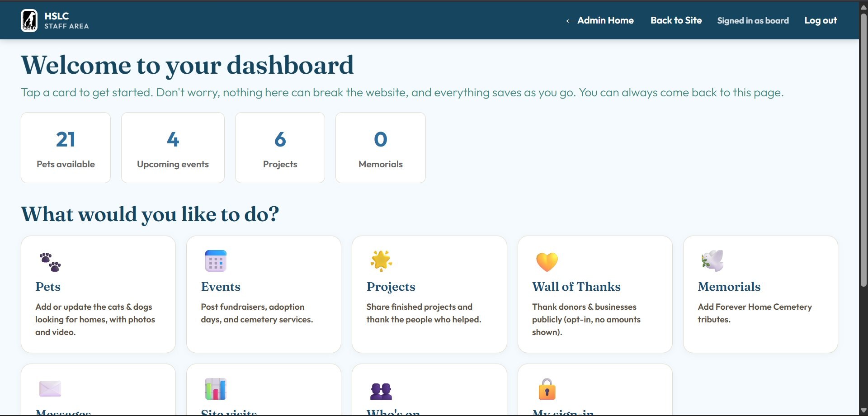Click the two-people Who's on icon
Screen dimensions: 868x416
pyautogui.click(x=381, y=391)
